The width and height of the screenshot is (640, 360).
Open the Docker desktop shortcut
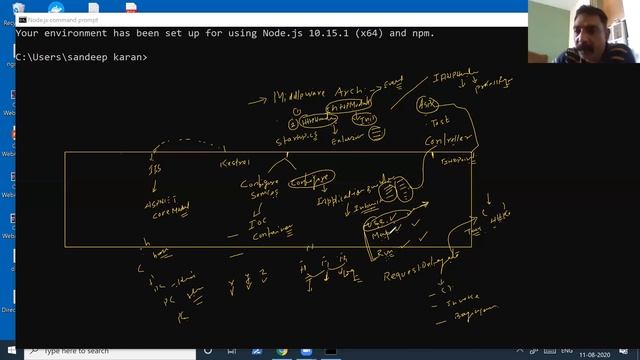click(x=56, y=7)
